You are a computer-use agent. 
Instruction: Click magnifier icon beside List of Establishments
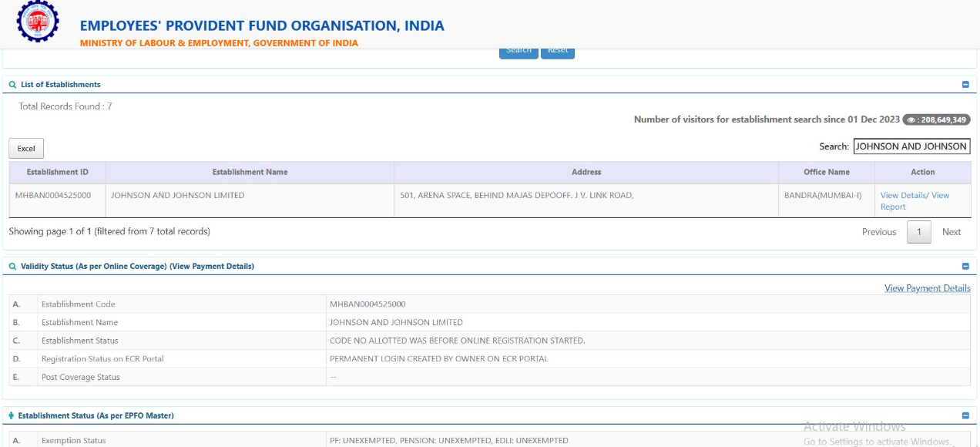(12, 85)
